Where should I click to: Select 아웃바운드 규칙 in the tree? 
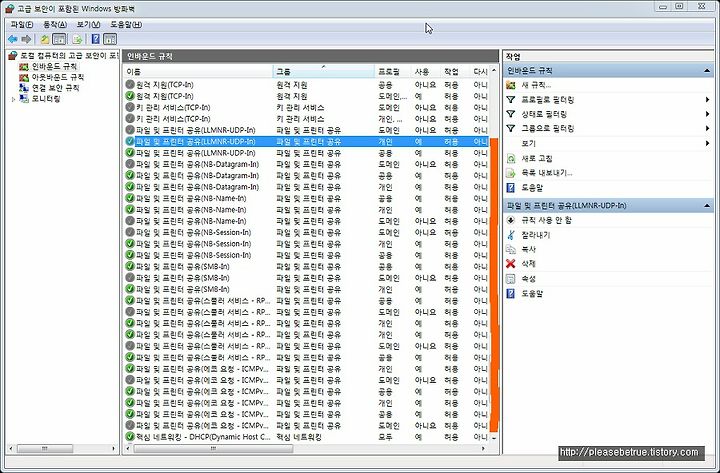tap(58, 77)
